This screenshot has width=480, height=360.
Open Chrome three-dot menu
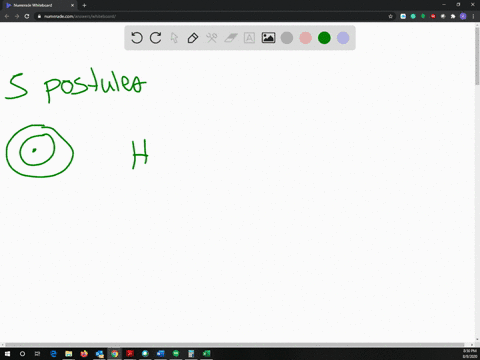pyautogui.click(x=473, y=16)
